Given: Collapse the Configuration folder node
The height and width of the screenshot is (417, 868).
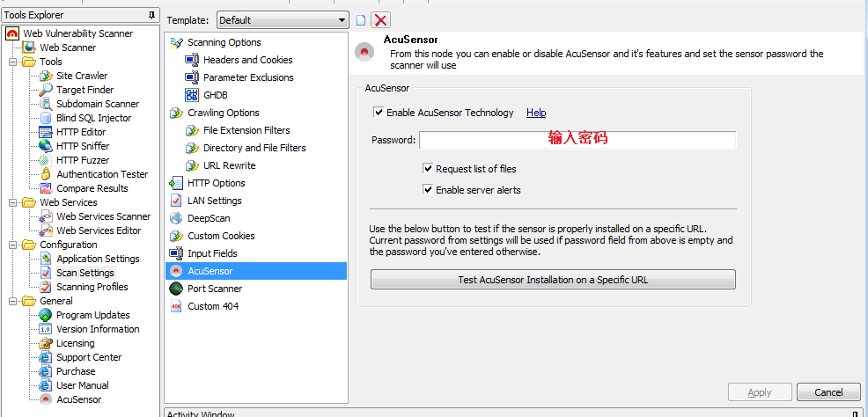Looking at the screenshot, I should [x=13, y=245].
